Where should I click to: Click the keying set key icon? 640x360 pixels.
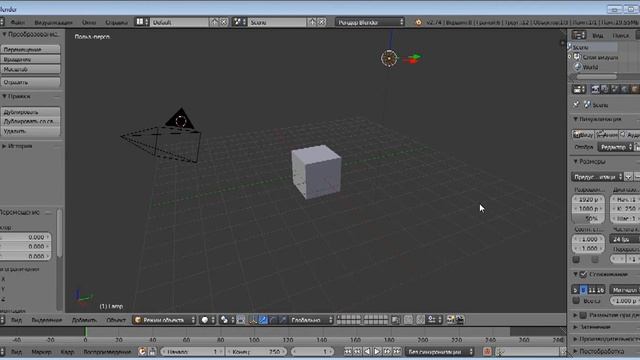500,351
